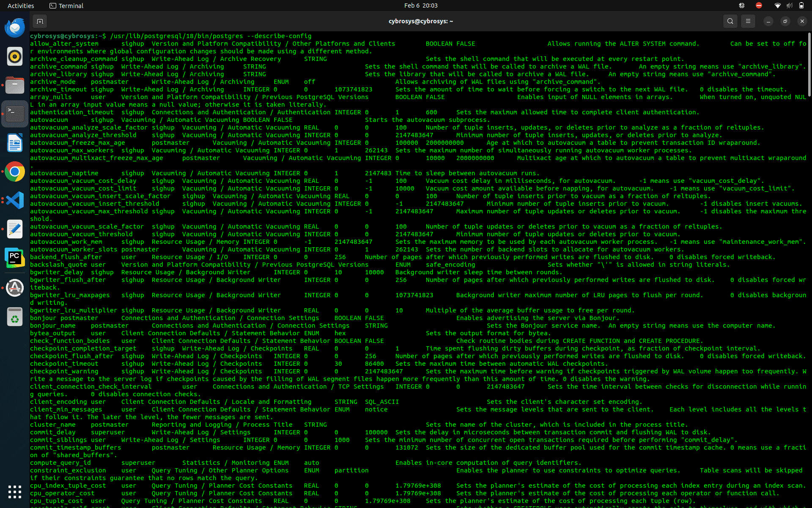Viewport: 812px width, 508px height.
Task: Open the hamburger menu in the Terminal header
Action: pyautogui.click(x=748, y=21)
